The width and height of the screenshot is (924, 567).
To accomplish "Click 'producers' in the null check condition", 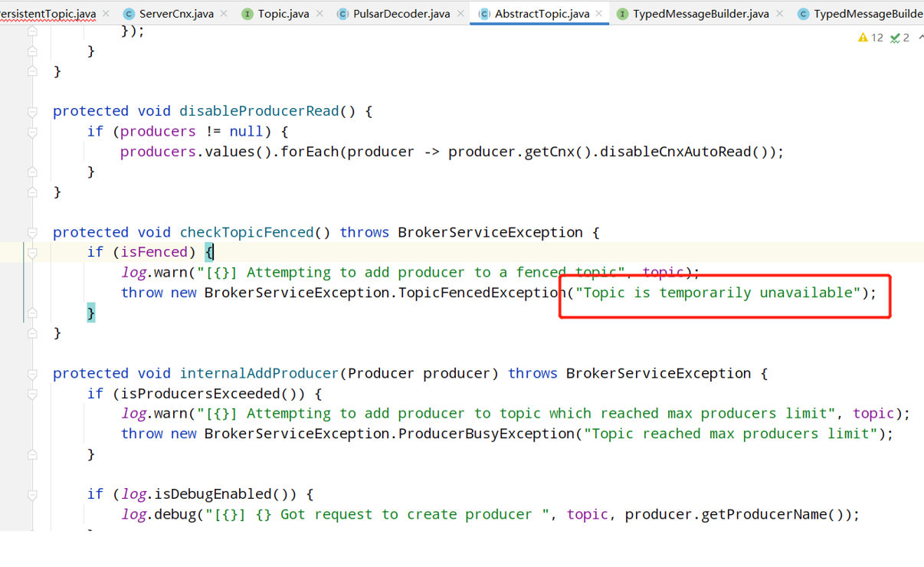I will (159, 131).
